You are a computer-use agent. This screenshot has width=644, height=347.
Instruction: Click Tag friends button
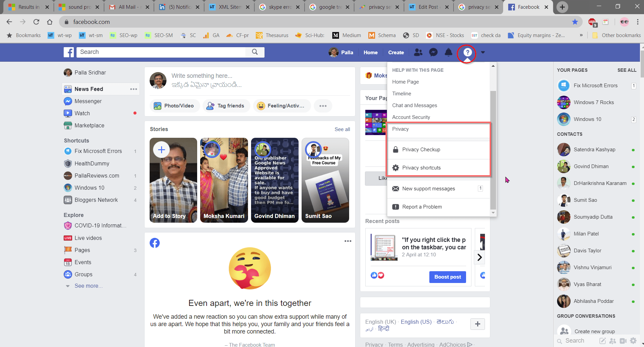[x=226, y=106]
